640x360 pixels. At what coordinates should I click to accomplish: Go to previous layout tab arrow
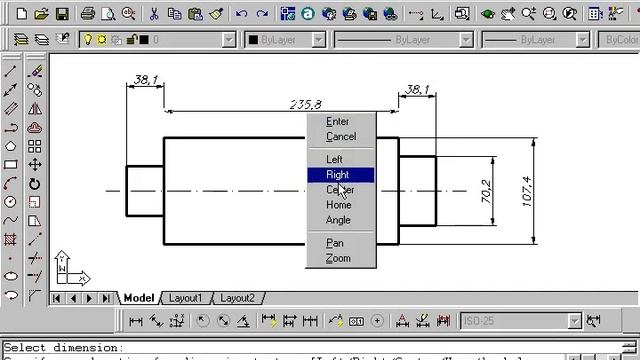(x=73, y=299)
